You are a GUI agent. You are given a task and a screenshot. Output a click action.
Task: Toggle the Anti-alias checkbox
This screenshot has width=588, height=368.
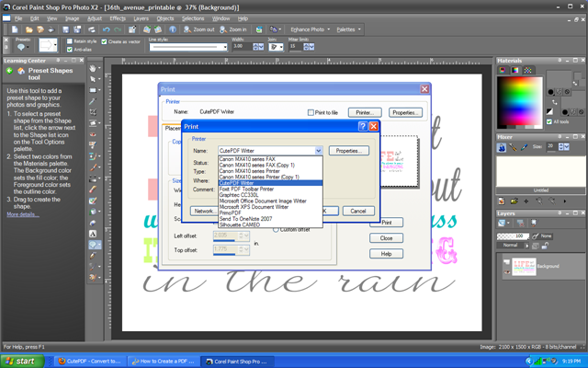click(x=70, y=49)
